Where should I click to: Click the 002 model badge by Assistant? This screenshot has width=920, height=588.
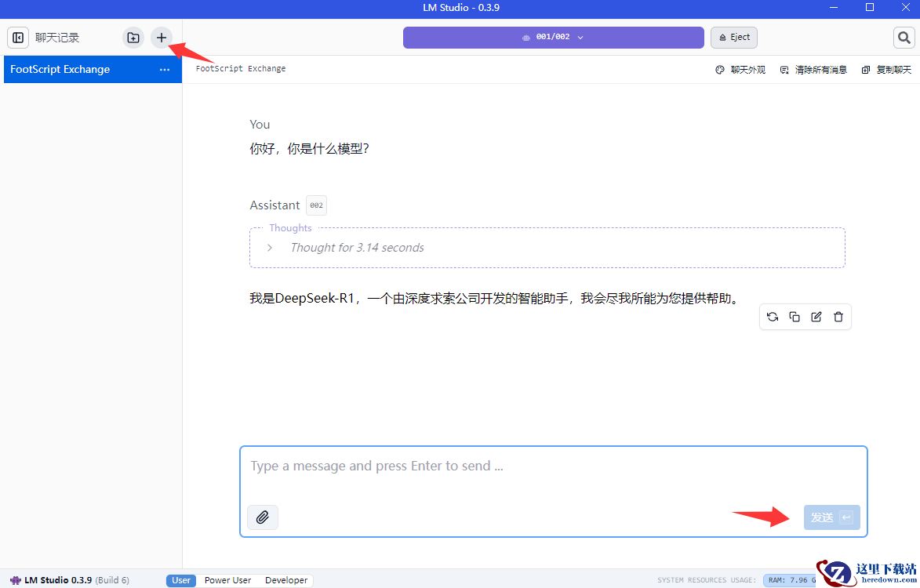coord(316,205)
